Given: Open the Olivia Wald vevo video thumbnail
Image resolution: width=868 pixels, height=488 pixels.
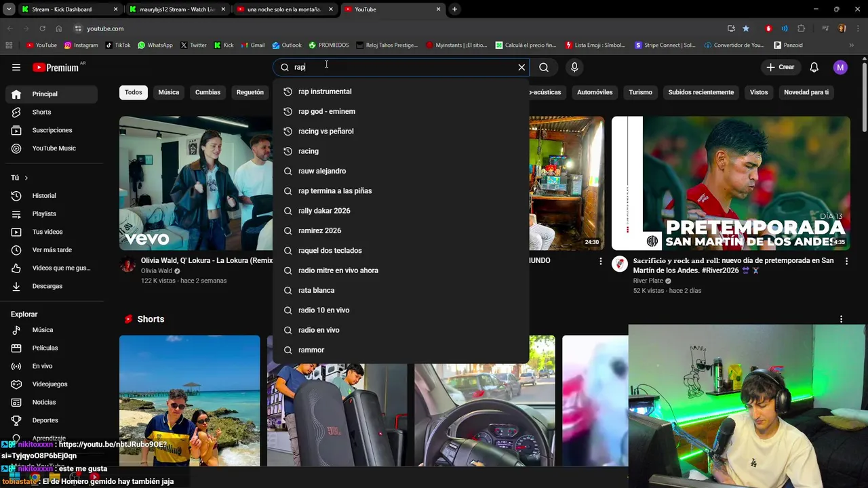Looking at the screenshot, I should click(x=196, y=183).
